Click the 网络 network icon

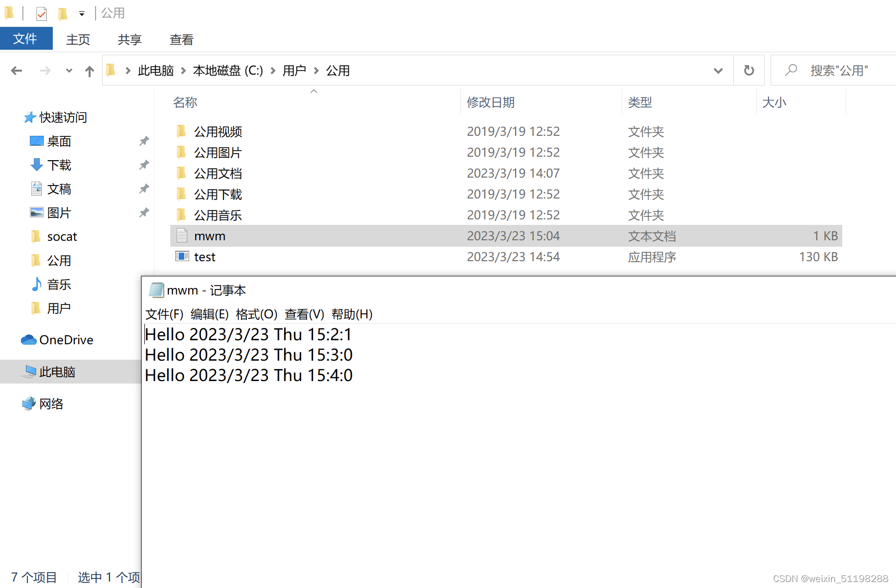tap(29, 403)
